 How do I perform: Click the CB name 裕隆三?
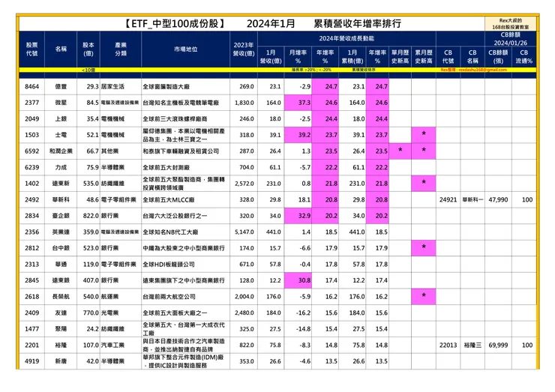(x=472, y=345)
